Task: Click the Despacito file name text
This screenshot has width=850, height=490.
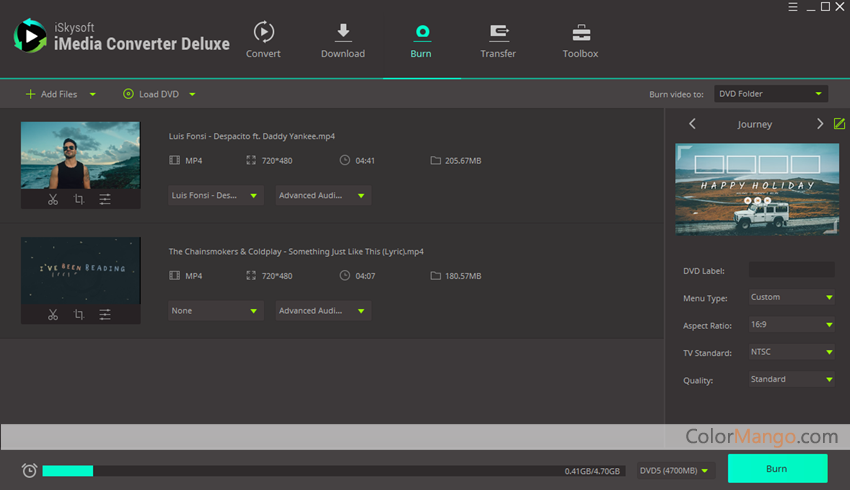Action: (252, 136)
